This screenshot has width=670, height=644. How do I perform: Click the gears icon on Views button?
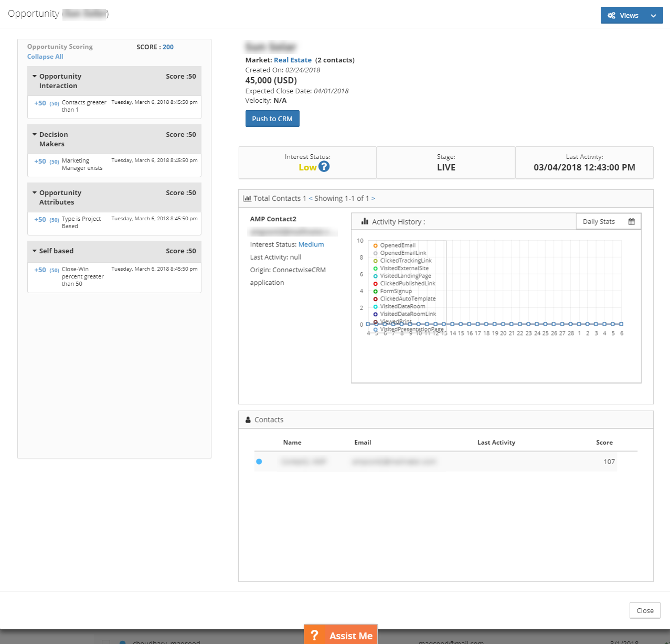pyautogui.click(x=611, y=15)
